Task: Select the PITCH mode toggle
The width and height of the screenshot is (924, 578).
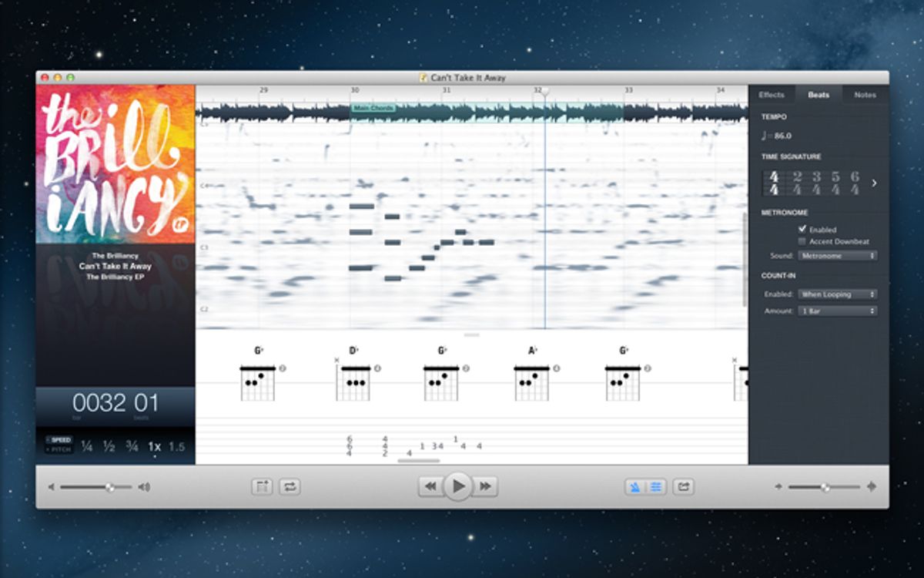Action: [59, 449]
